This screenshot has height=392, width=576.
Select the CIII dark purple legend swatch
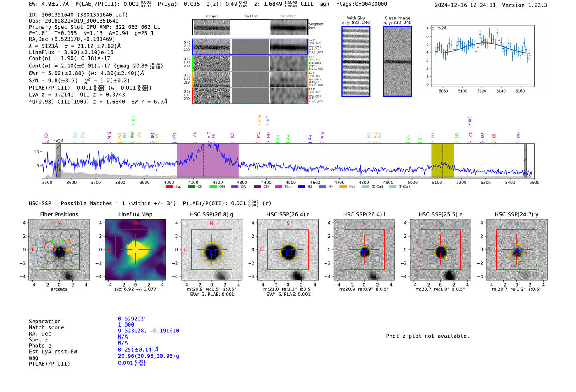(258, 187)
